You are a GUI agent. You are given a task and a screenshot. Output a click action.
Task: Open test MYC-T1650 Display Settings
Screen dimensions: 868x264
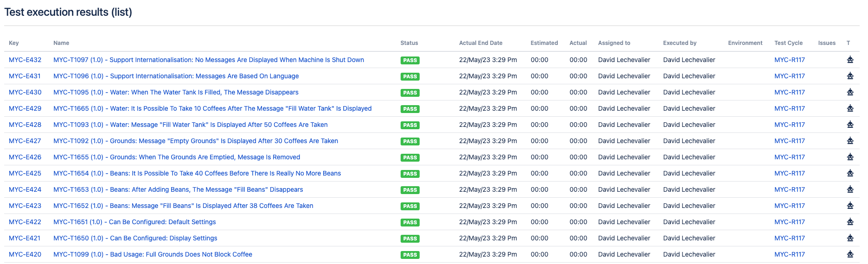(135, 238)
